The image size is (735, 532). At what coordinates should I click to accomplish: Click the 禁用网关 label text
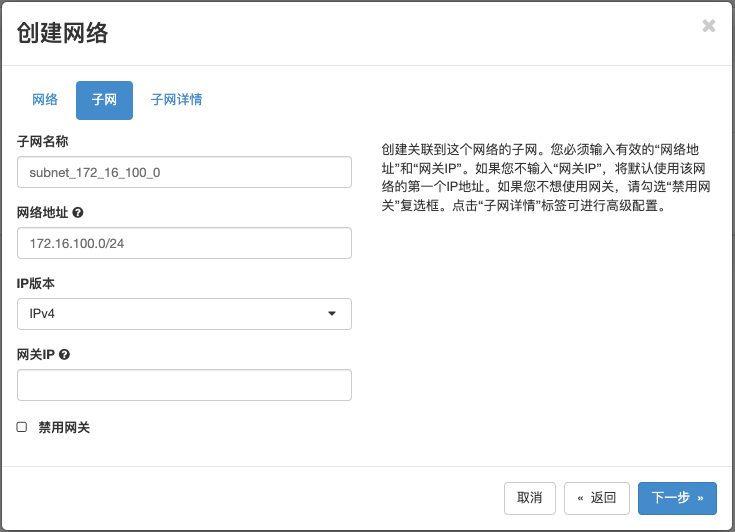click(x=64, y=427)
